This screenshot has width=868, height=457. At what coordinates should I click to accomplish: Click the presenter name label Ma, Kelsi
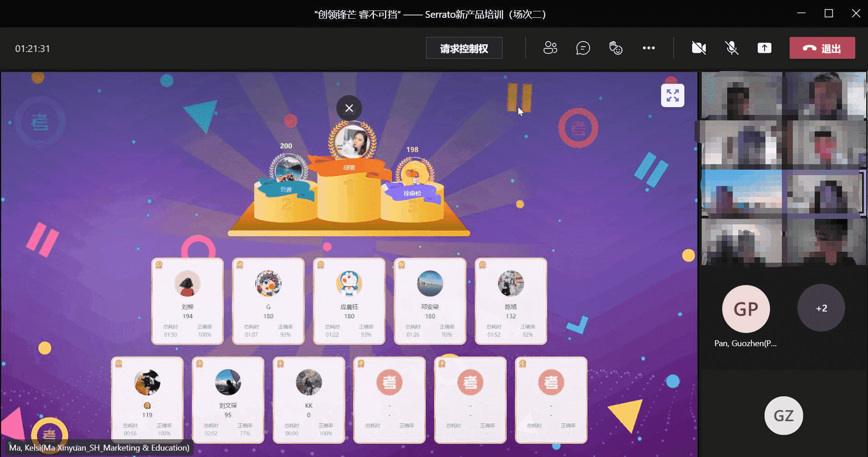pyautogui.click(x=99, y=448)
